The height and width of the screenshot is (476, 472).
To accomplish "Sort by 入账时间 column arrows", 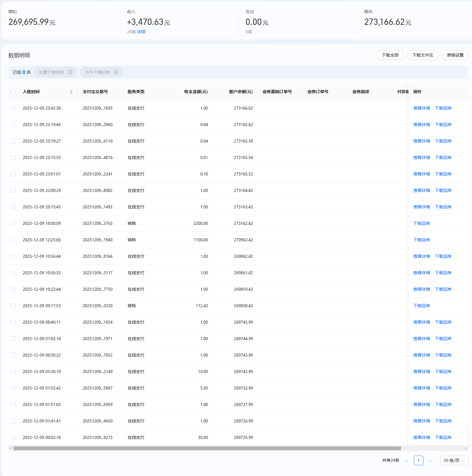I will coord(71,92).
